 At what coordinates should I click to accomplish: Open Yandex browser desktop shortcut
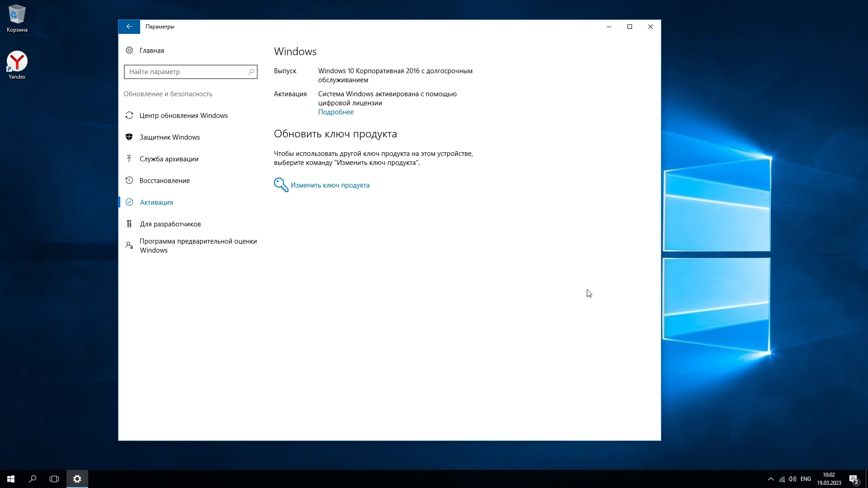click(x=17, y=62)
